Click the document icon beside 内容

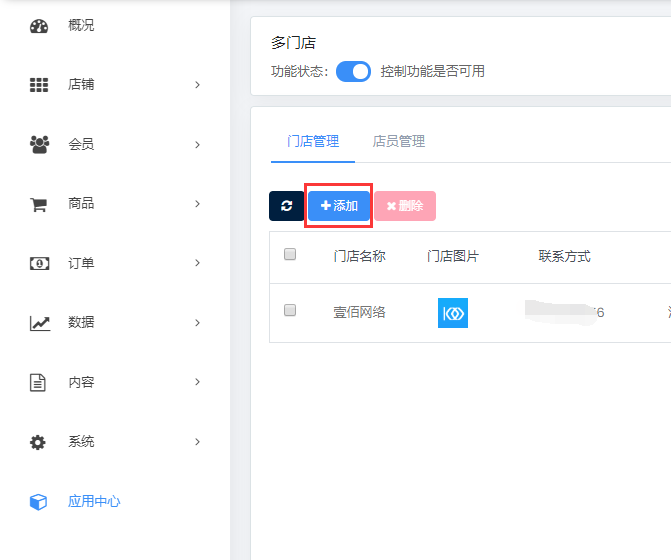click(39, 382)
